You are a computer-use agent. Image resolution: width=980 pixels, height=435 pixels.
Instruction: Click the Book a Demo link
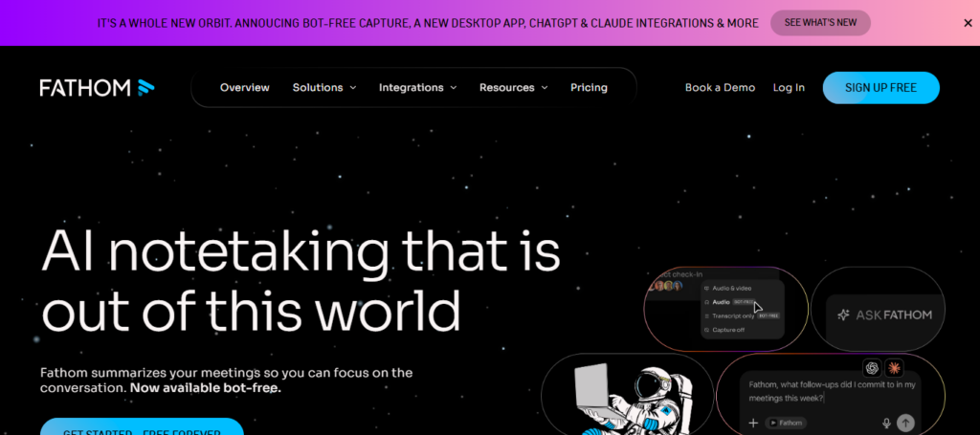tap(720, 87)
